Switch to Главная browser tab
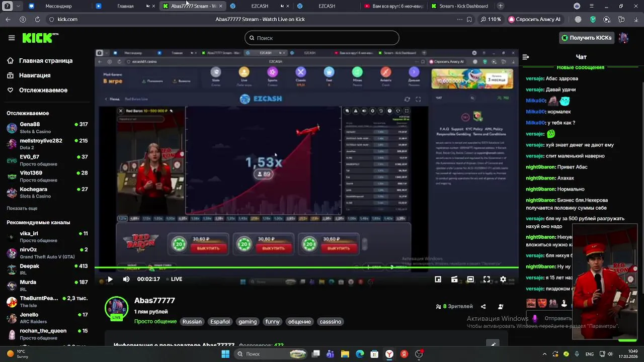This screenshot has height=362, width=644. tap(125, 6)
